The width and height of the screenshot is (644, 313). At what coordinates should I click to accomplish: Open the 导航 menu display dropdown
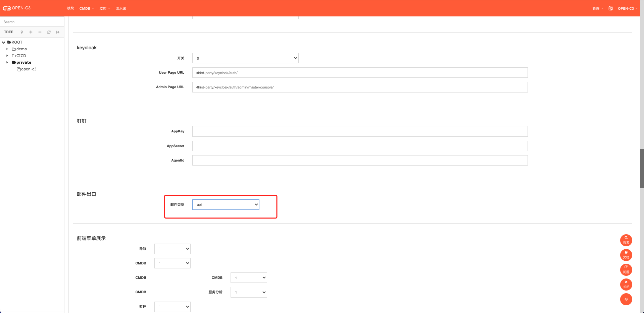point(172,249)
